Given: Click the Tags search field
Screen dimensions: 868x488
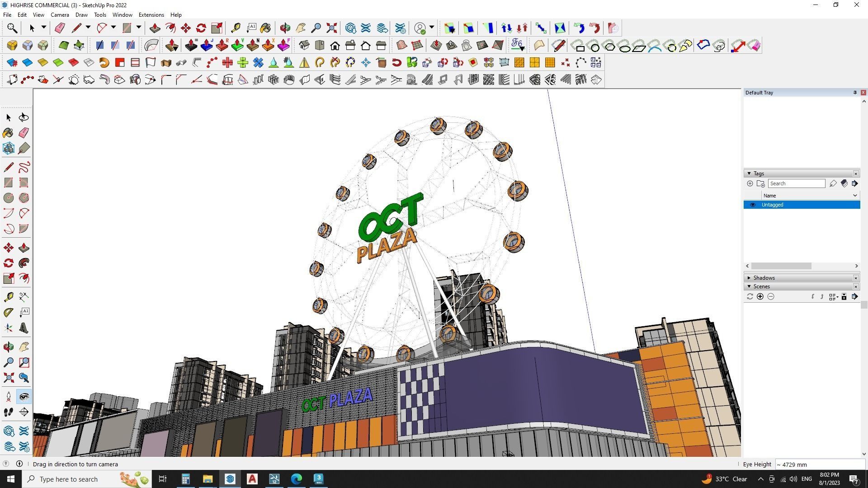Looking at the screenshot, I should click(796, 183).
